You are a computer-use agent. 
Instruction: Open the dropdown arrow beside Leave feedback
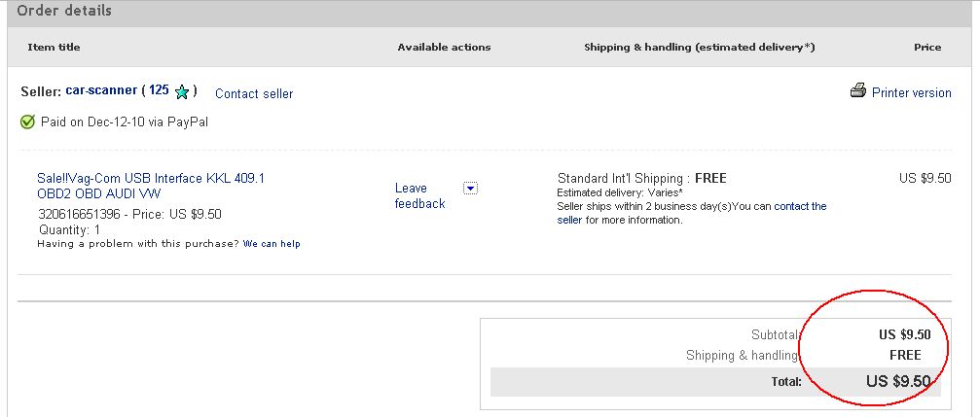click(470, 188)
